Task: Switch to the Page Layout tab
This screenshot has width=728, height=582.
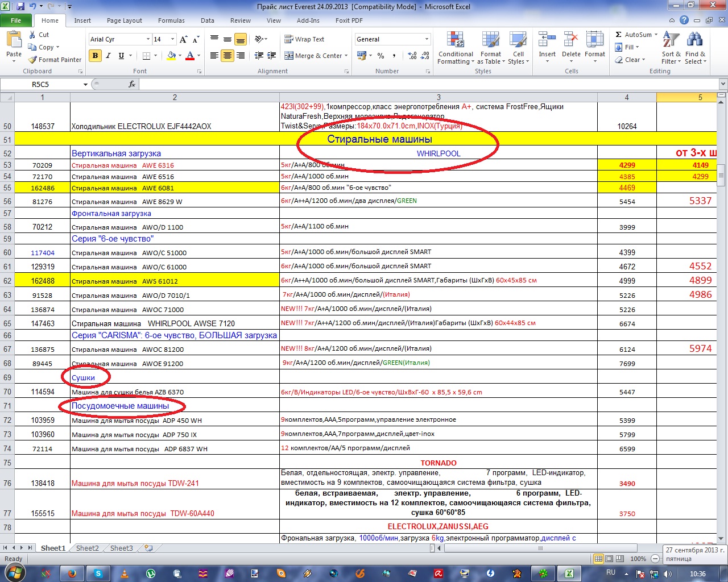Action: [x=125, y=20]
